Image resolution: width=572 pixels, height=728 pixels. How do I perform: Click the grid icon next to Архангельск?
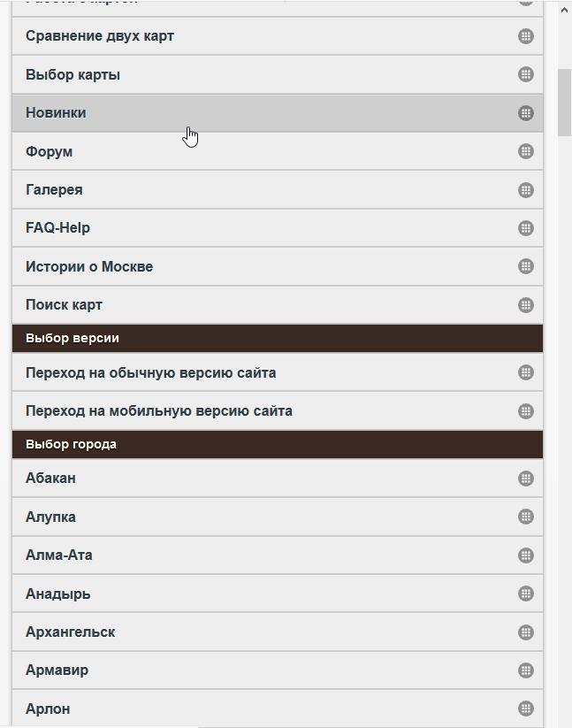526,632
